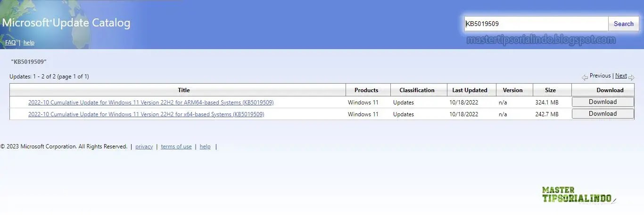The image size is (644, 215).
Task: Click the Previous pagination text
Action: (600, 76)
